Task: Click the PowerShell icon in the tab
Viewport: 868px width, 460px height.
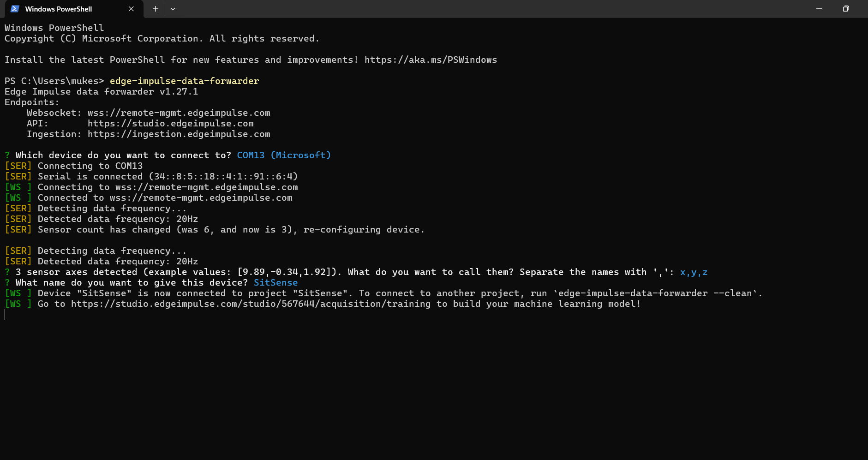Action: (15, 9)
